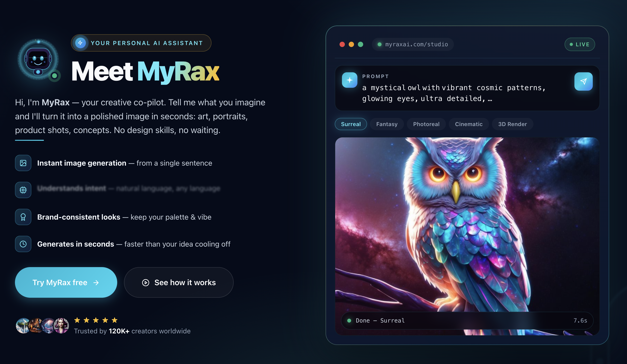Click the MyRax robot mascot avatar

click(x=38, y=60)
